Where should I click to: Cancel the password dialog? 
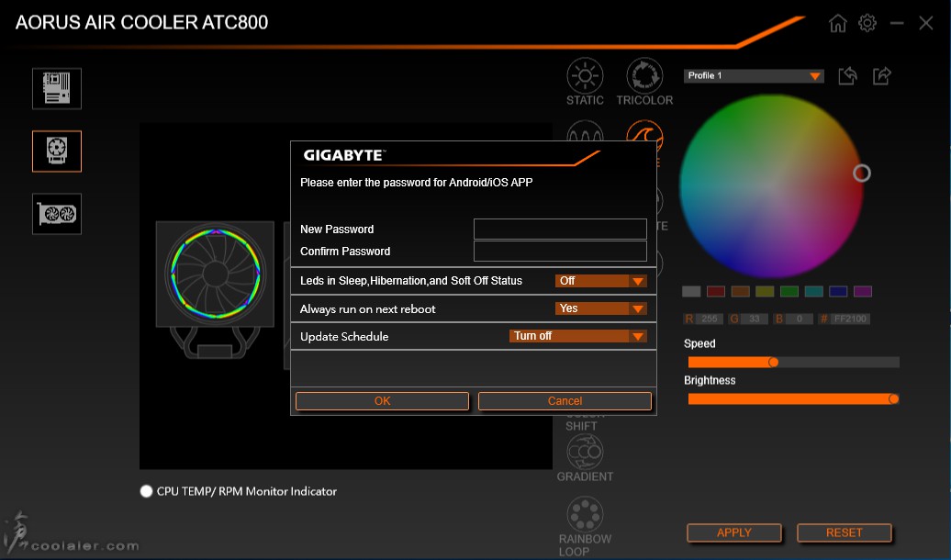[x=565, y=401]
